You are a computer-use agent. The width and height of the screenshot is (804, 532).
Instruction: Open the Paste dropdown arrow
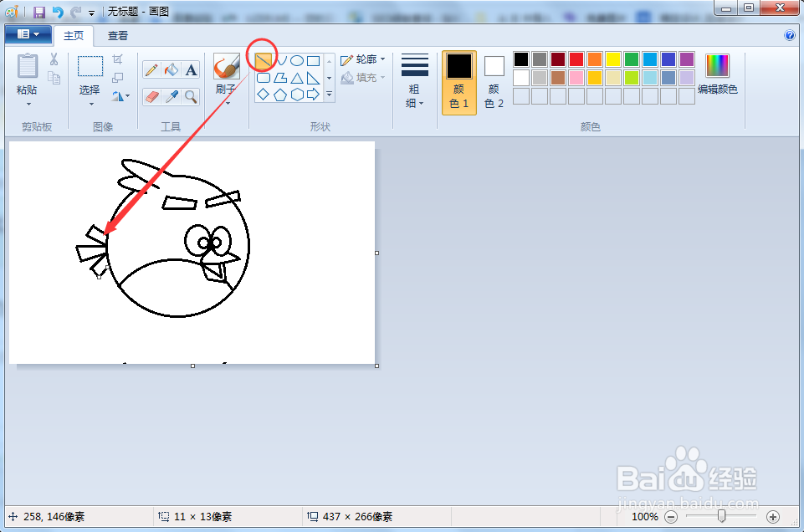coord(28,104)
